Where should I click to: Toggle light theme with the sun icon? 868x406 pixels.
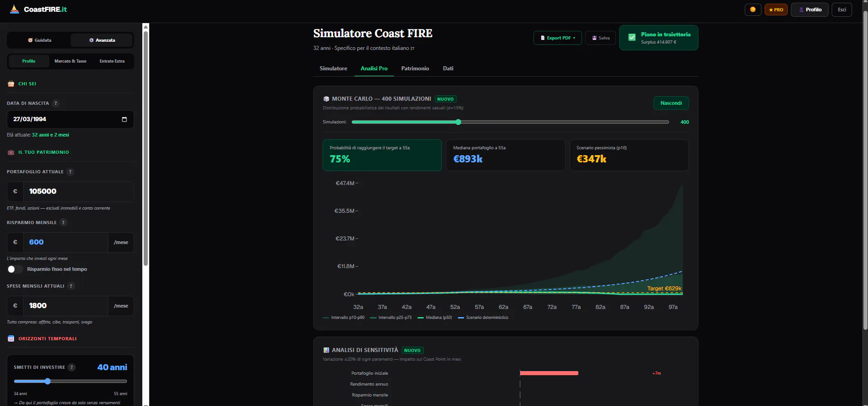click(753, 10)
